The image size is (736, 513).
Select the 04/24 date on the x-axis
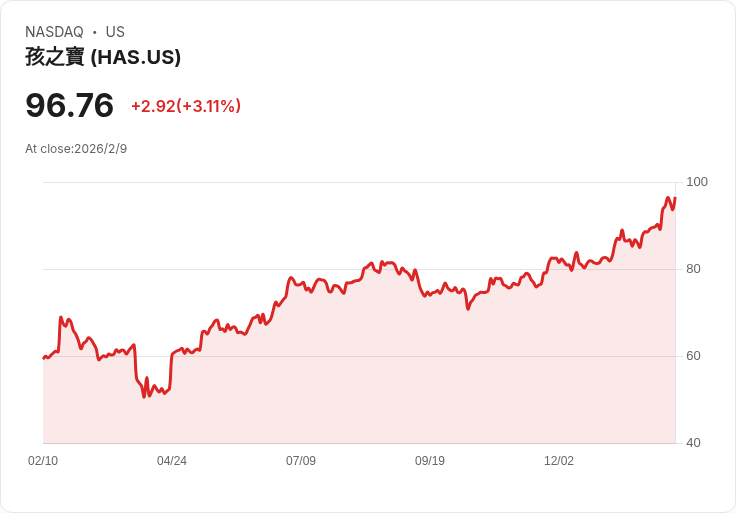point(172,461)
